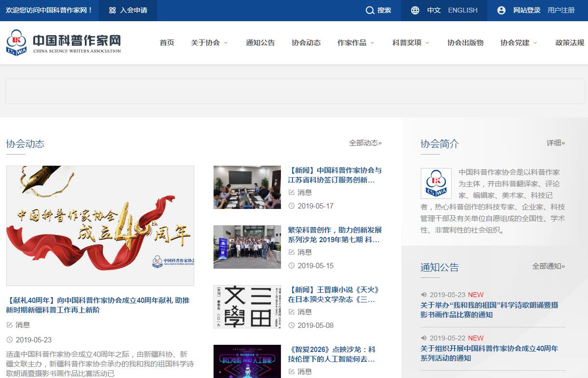Go to 通知公告 menu item
Image resolution: width=588 pixels, height=378 pixels.
(260, 43)
